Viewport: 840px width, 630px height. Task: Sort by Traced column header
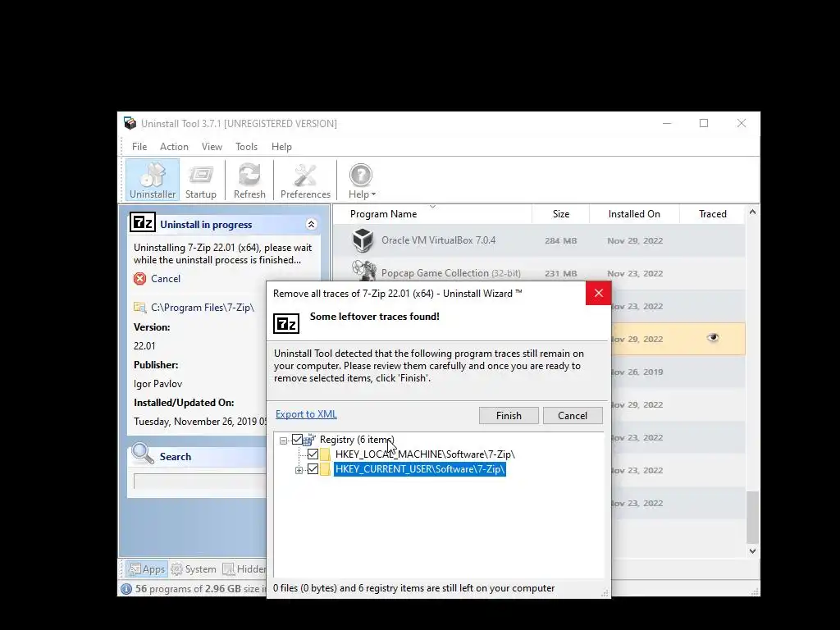(x=713, y=214)
